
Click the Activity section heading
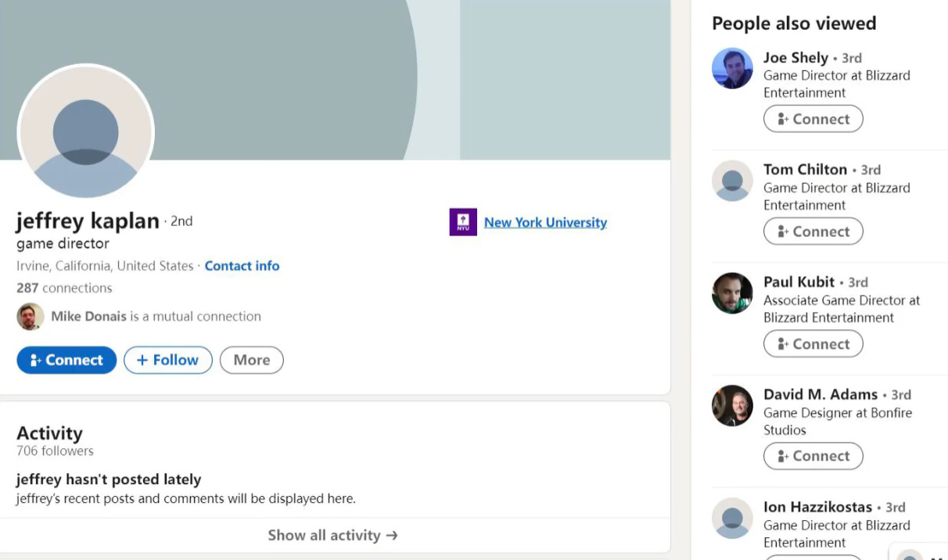coord(49,433)
